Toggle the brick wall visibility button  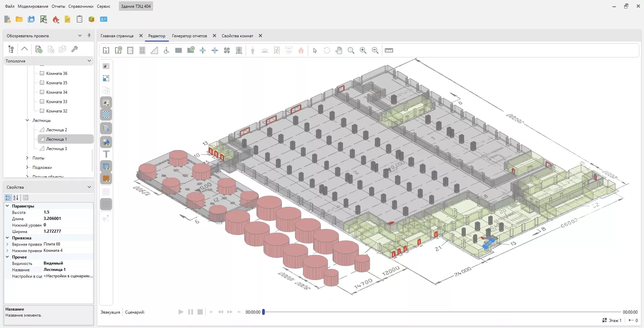tap(106, 179)
